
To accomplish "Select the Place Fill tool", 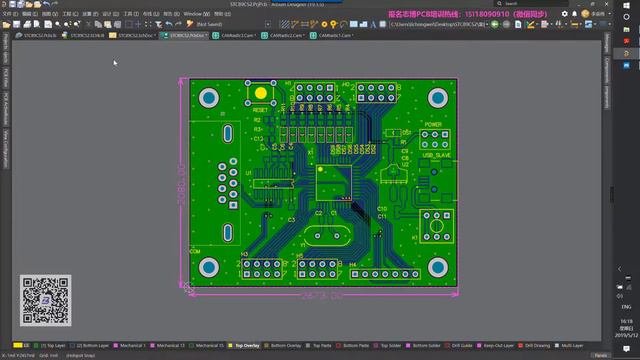I will point(353,24).
